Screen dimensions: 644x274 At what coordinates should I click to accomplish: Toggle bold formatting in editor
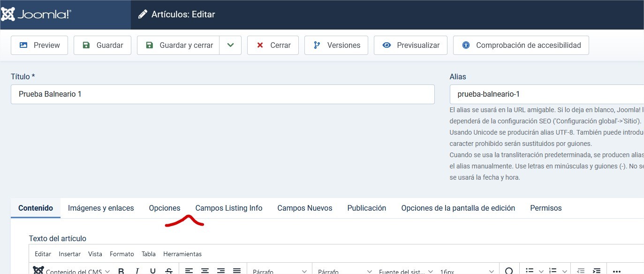pos(121,271)
